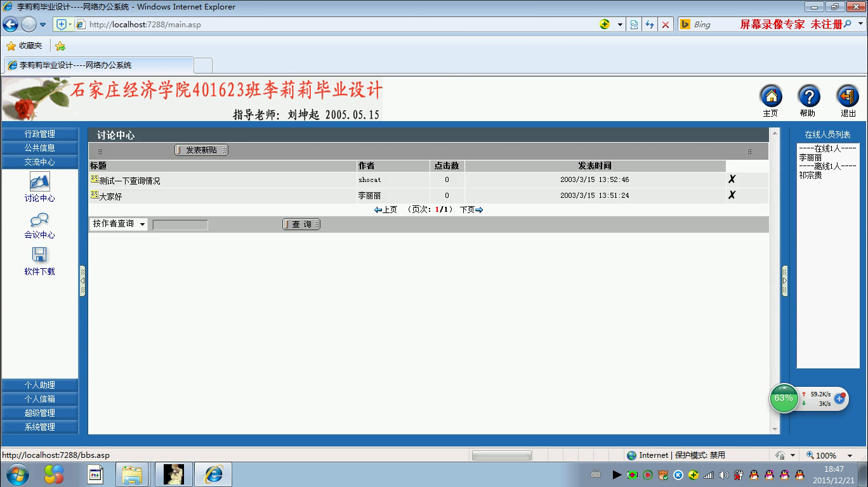This screenshot has width=868, height=487.
Task: Open recent pages dropdown arrow
Action: [43, 25]
